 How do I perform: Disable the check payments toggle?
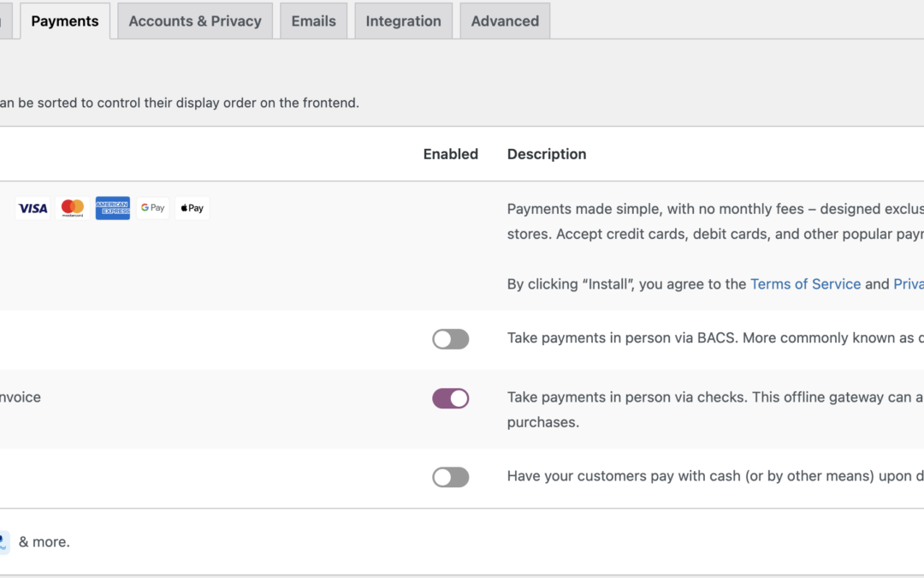point(451,399)
